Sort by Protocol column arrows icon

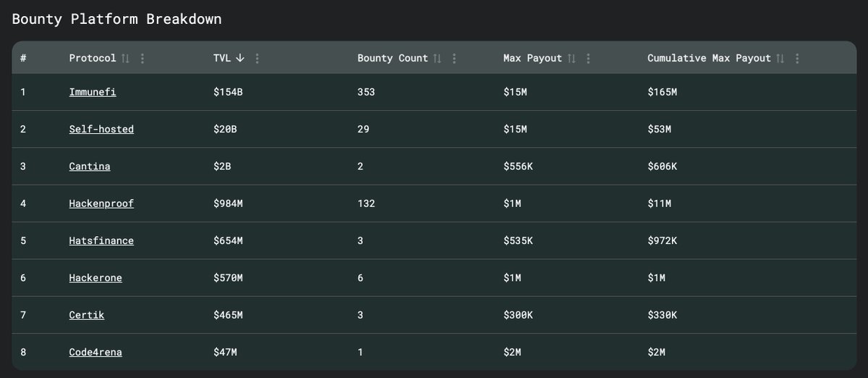125,59
